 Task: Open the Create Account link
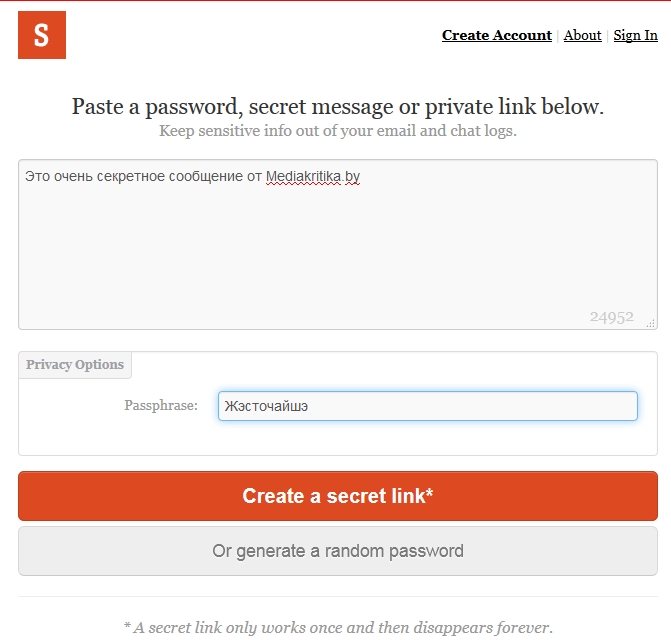pyautogui.click(x=497, y=36)
